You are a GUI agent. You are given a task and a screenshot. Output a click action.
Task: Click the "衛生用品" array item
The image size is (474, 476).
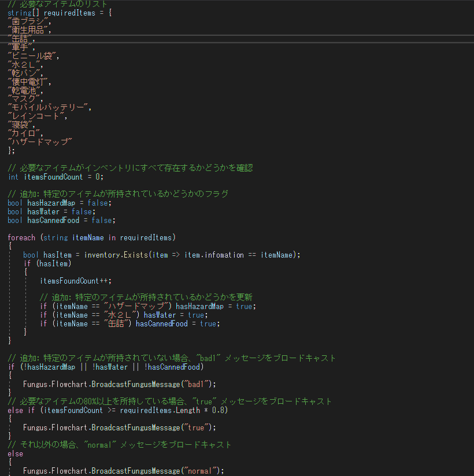29,30
